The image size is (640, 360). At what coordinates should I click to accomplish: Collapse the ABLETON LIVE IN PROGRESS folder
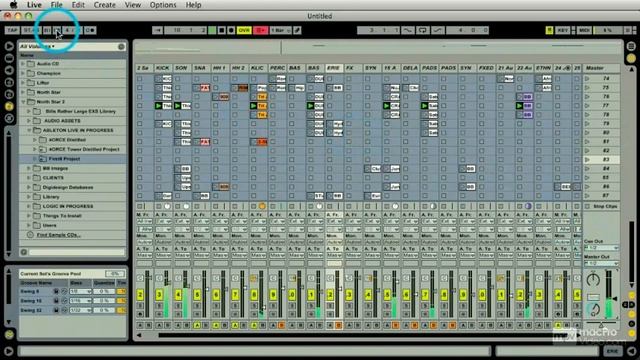[29, 130]
